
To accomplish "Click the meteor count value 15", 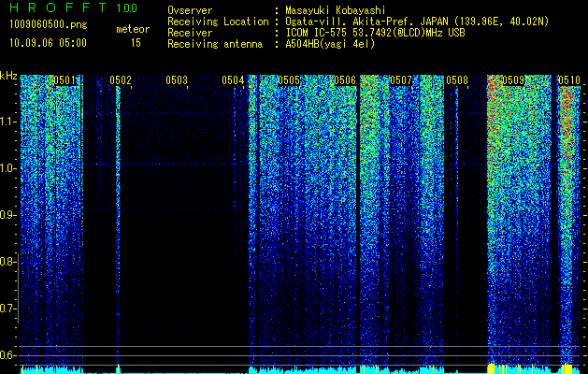I will coord(136,43).
